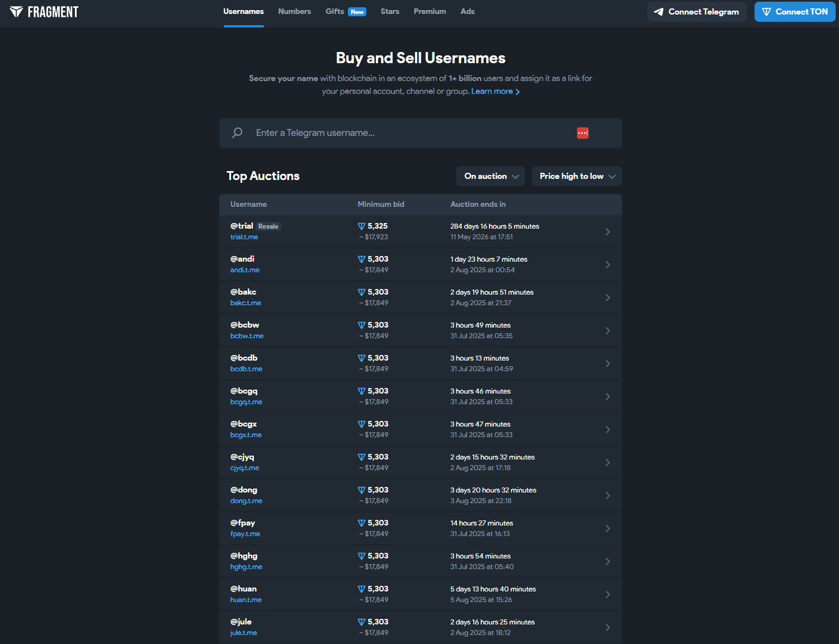Click the chevron on the @fpay row
The width and height of the screenshot is (839, 644).
pyautogui.click(x=607, y=528)
